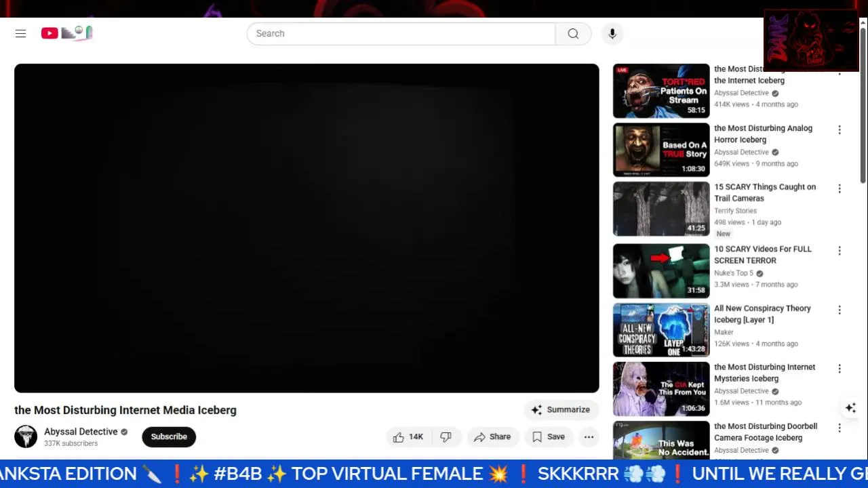Start voice search with microphone icon
The height and width of the screenshot is (488, 868).
[612, 34]
